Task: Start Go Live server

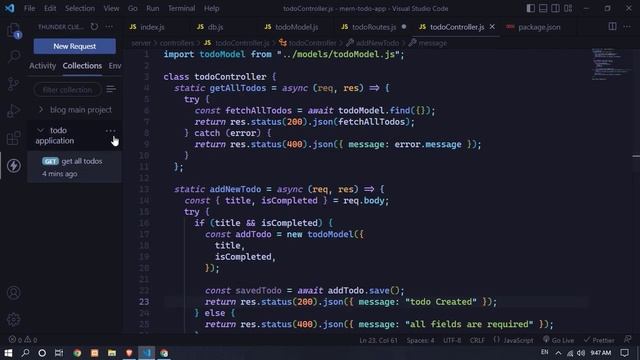Action: point(558,340)
